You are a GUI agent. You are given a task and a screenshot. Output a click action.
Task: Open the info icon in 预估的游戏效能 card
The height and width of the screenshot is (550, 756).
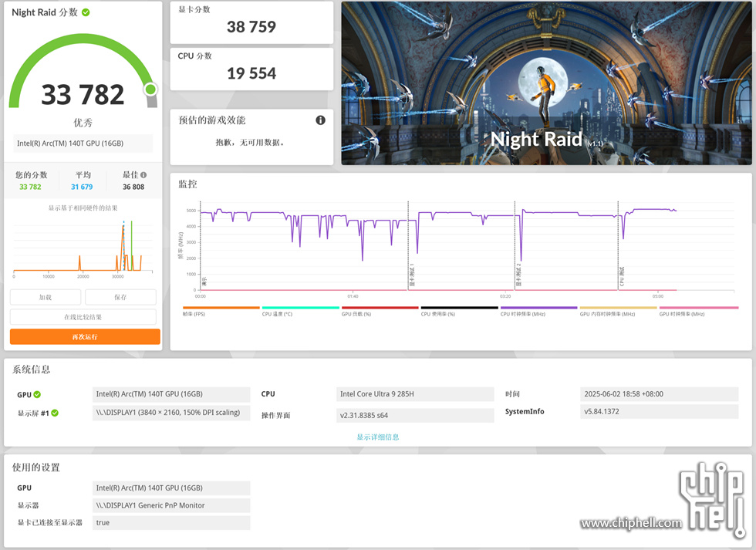click(320, 120)
